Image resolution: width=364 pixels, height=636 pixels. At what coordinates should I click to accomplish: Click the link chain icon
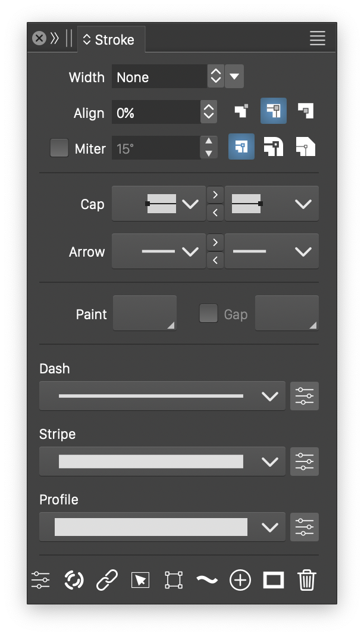(x=107, y=579)
